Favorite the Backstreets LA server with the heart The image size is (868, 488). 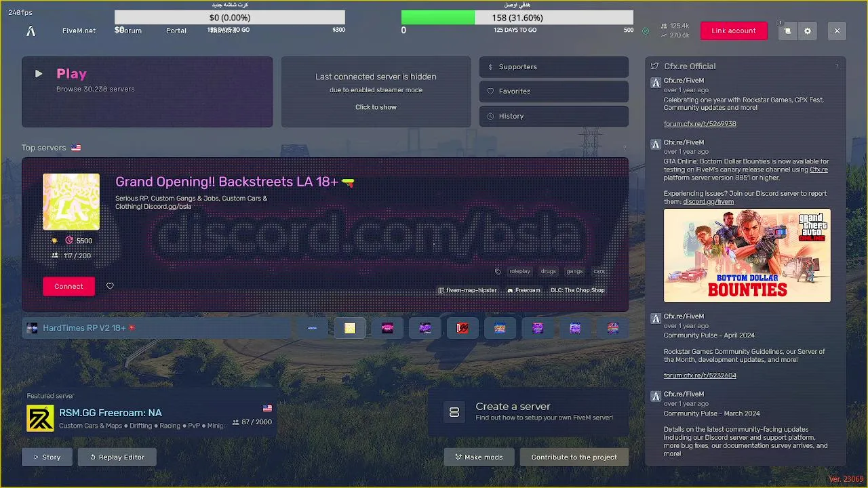pos(110,286)
